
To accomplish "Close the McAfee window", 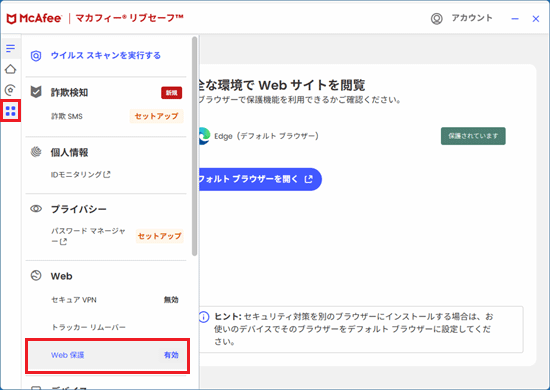I will [536, 19].
